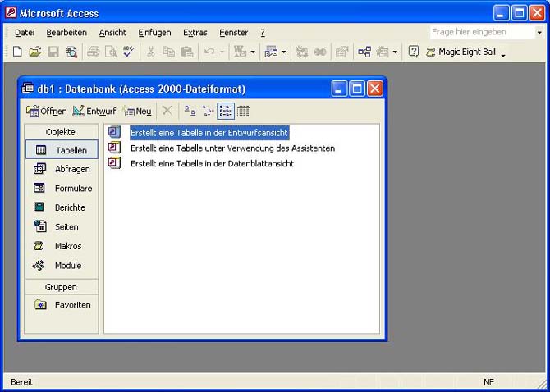This screenshot has height=392, width=550.
Task: Minimize the db1 Datenbank window
Action: click(339, 89)
